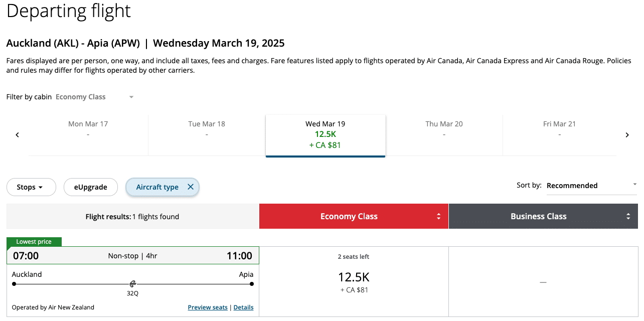The height and width of the screenshot is (321, 644).
Task: Sort by Economy Class column arrows
Action: point(439,217)
